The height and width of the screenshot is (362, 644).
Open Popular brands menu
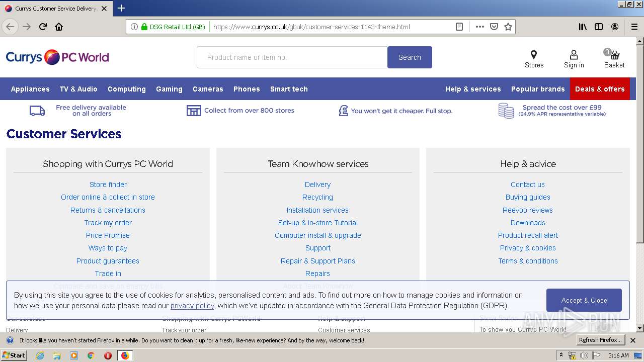[538, 89]
